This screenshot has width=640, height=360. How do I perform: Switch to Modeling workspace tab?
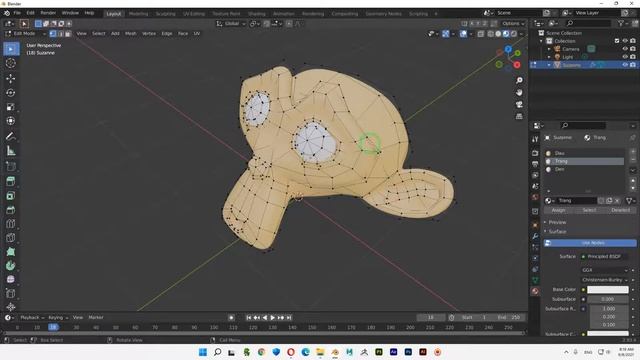click(138, 14)
